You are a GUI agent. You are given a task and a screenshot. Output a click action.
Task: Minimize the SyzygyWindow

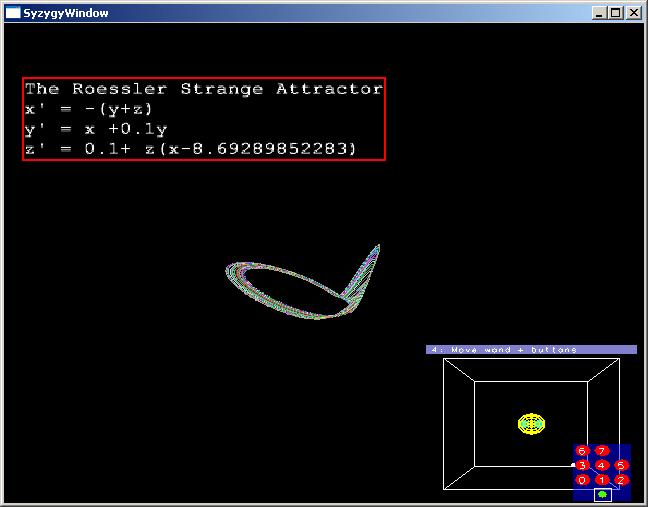click(599, 13)
